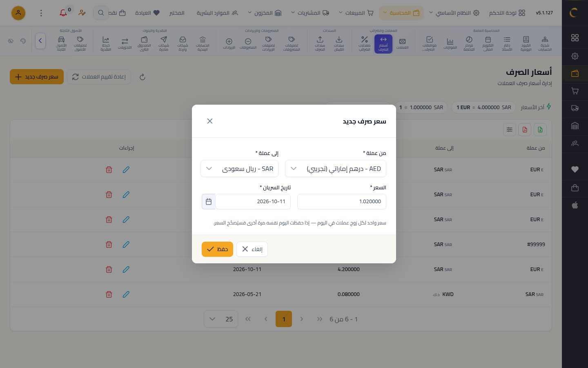Toggle the crossed-eye visibility icon in ribbon

coord(11,41)
